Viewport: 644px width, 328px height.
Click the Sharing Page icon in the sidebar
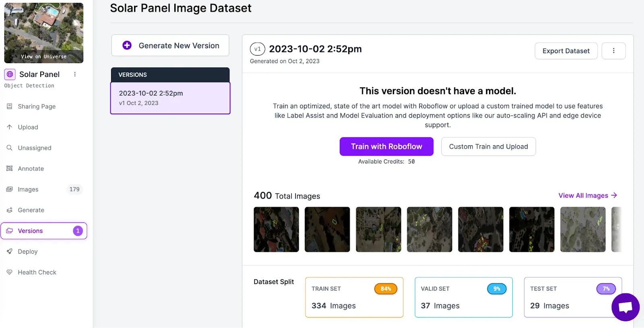(x=9, y=106)
